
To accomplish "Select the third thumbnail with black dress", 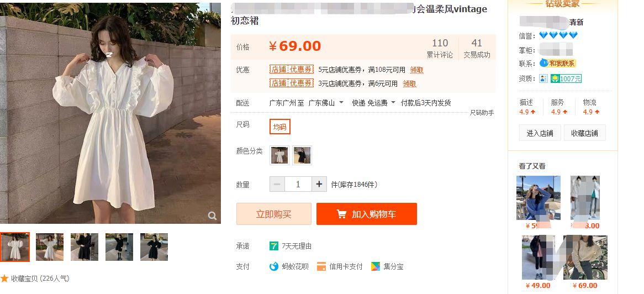I will click(x=85, y=246).
